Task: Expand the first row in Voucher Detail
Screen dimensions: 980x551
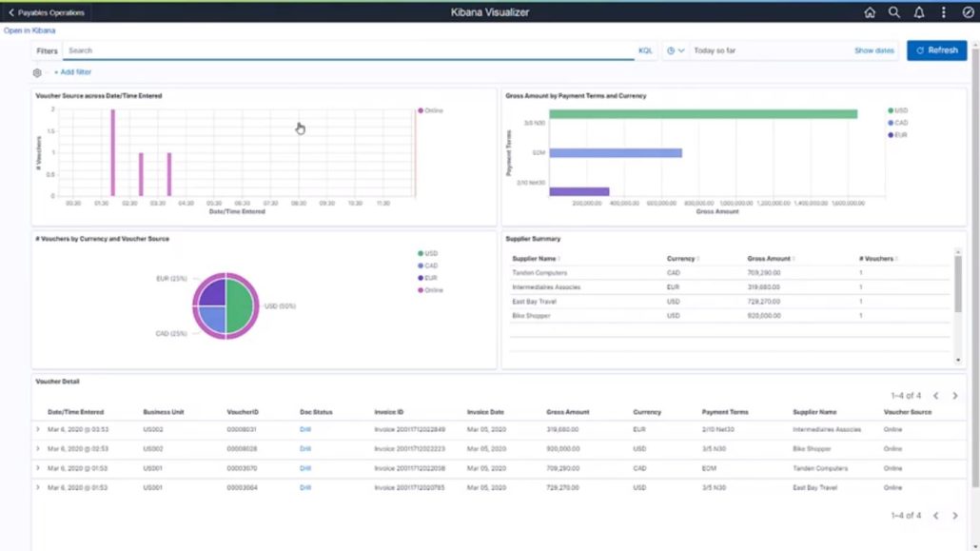Action: click(x=38, y=429)
